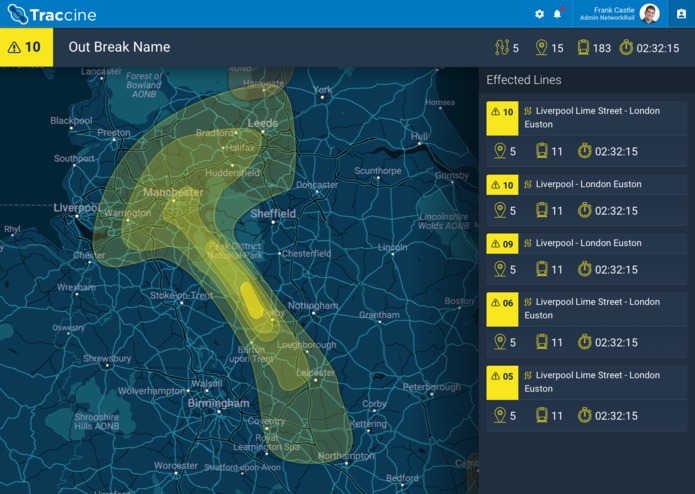The image size is (695, 494).
Task: Select the Liverpool Lime Street line rated 05
Action: [x=586, y=398]
